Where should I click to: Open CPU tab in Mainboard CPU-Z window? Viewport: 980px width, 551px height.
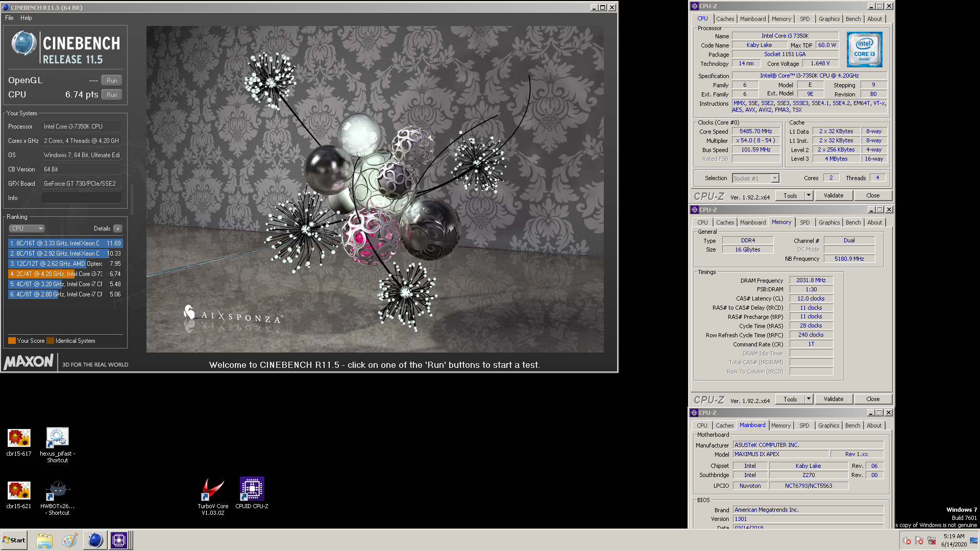point(702,425)
